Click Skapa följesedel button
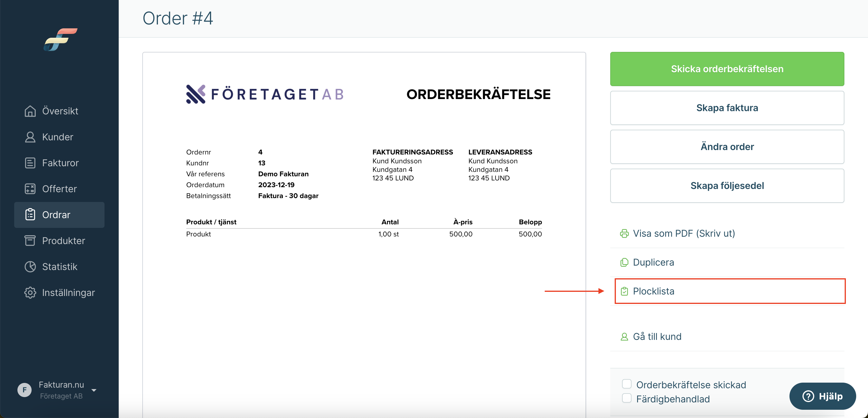This screenshot has width=868, height=418. [x=727, y=186]
